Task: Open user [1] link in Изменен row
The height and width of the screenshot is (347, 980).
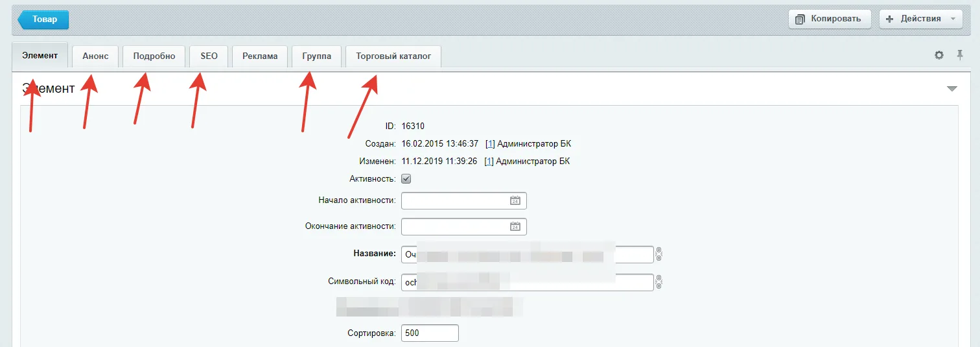Action: pos(490,161)
